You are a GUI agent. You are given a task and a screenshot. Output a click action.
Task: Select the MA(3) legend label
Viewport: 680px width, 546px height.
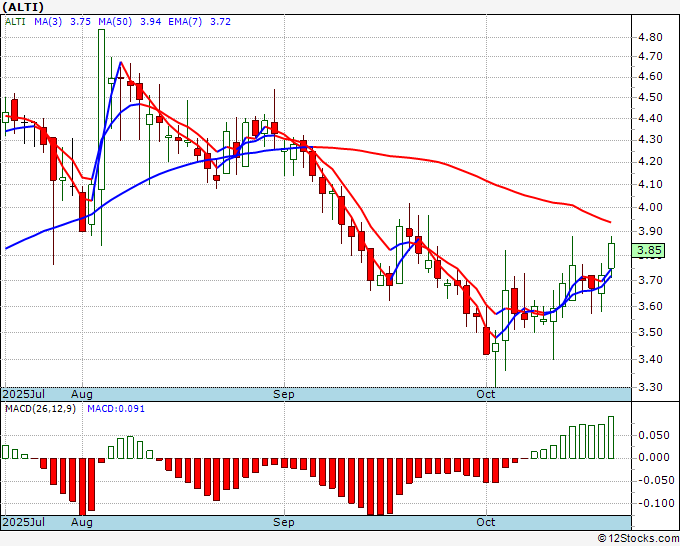point(48,22)
